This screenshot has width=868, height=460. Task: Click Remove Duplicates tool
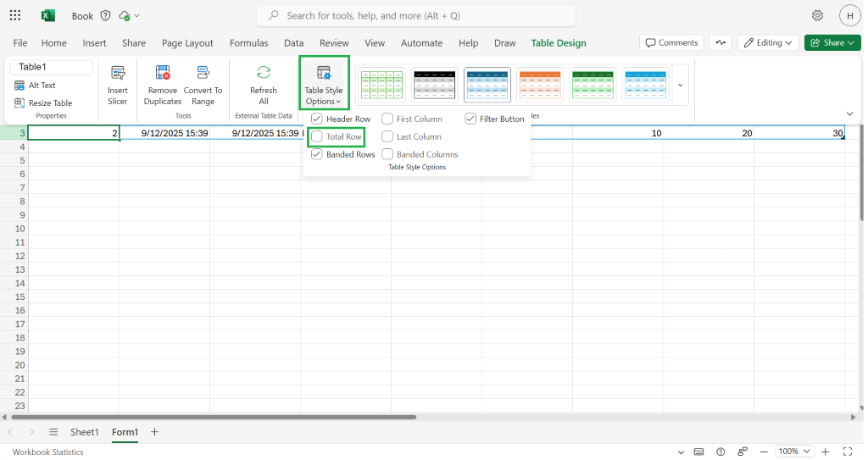click(163, 86)
